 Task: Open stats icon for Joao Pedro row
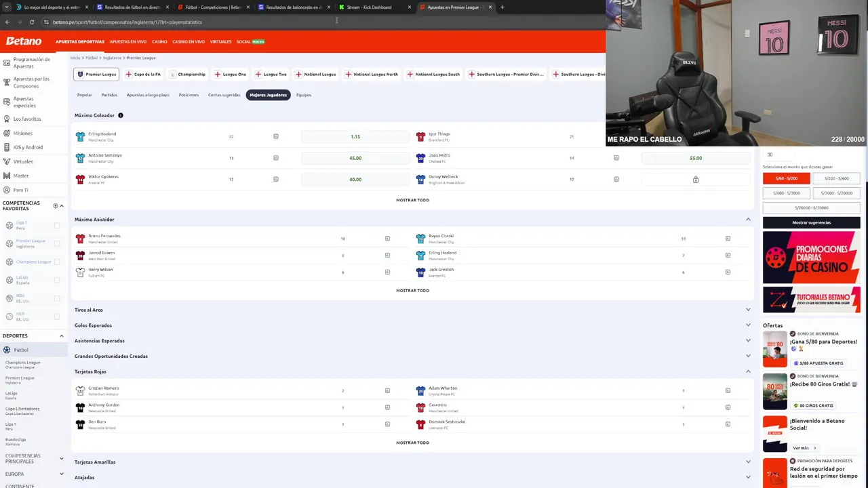click(616, 158)
